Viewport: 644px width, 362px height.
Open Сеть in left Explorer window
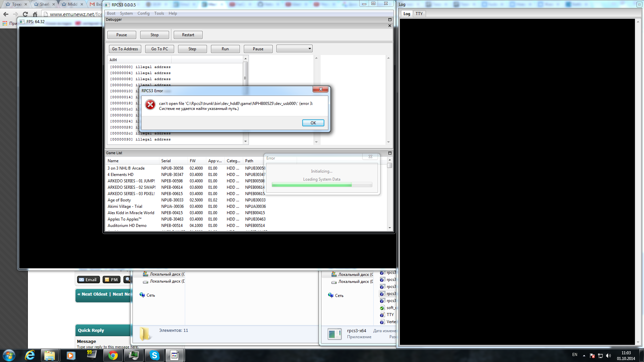[x=151, y=295]
